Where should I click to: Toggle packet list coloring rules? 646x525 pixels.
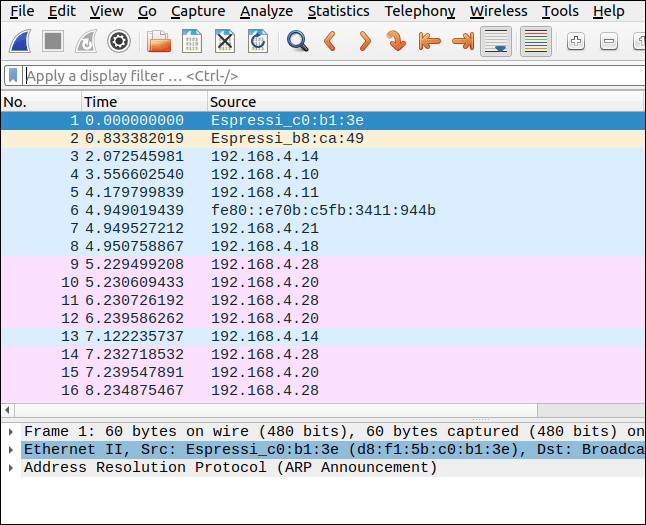point(536,41)
